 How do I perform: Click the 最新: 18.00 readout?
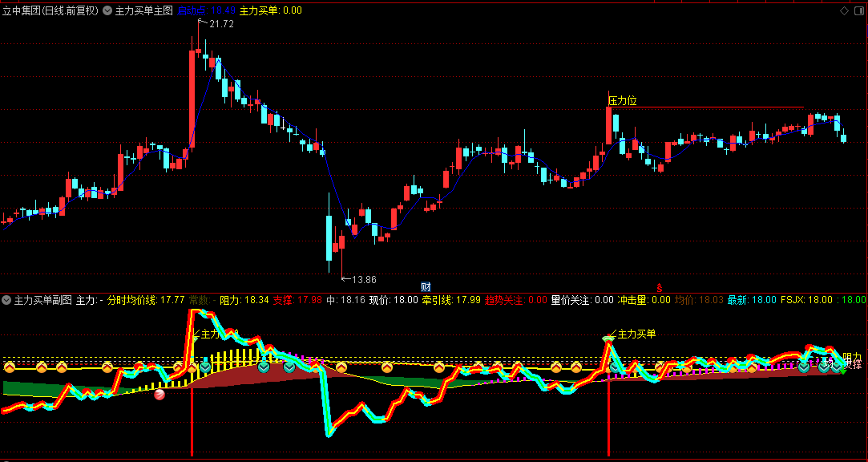(x=752, y=300)
